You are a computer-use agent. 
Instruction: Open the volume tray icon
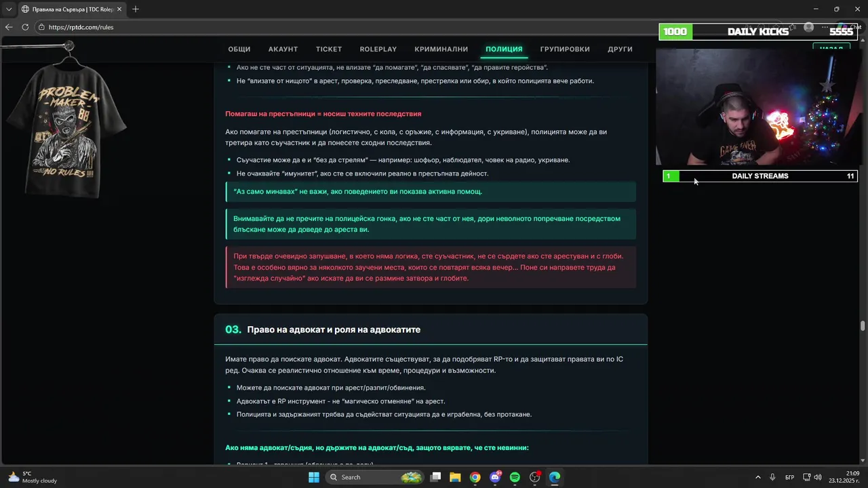817,477
